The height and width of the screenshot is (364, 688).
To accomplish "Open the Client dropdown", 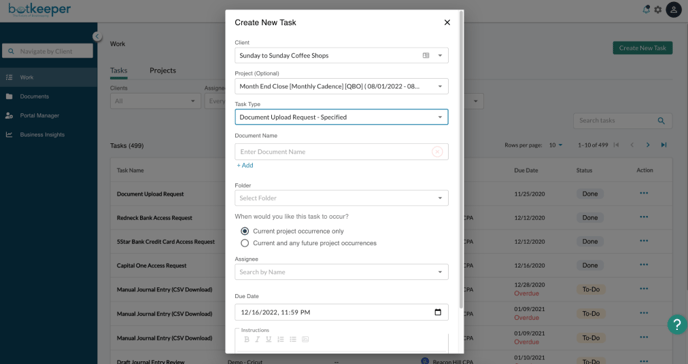I will pyautogui.click(x=341, y=56).
